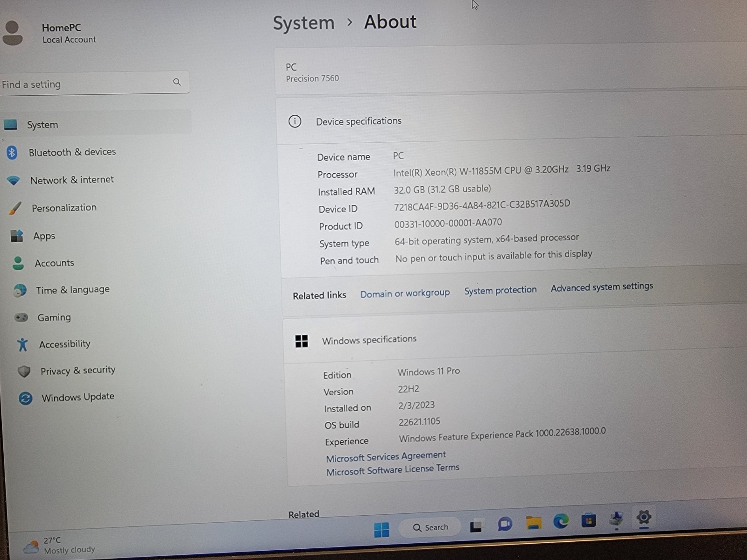
Task: Click the globe clock icon beside Time & language
Action: point(20,290)
